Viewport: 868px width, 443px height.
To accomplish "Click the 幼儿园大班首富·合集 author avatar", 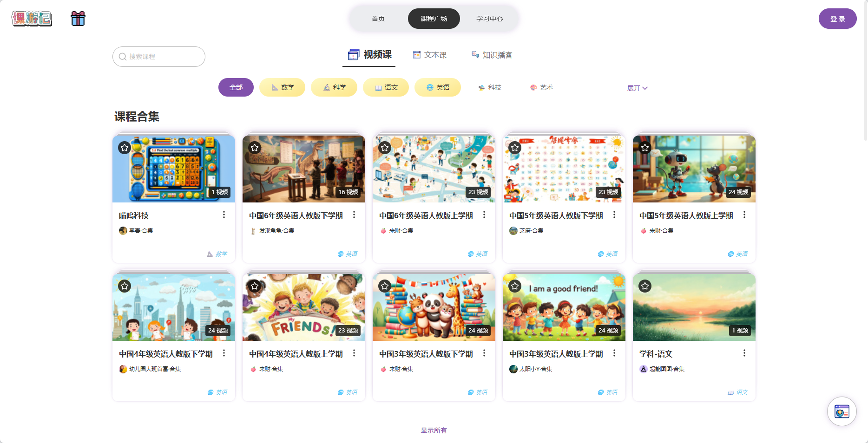I will [123, 369].
